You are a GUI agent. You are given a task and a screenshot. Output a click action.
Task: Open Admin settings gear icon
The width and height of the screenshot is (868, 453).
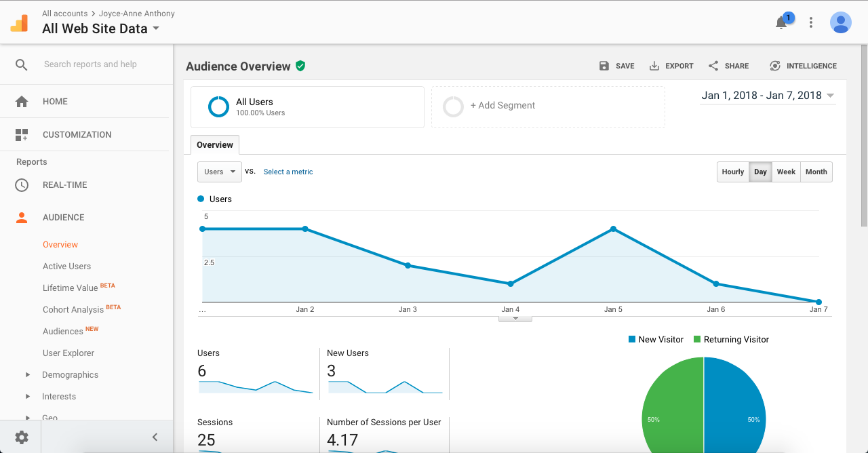pyautogui.click(x=22, y=437)
